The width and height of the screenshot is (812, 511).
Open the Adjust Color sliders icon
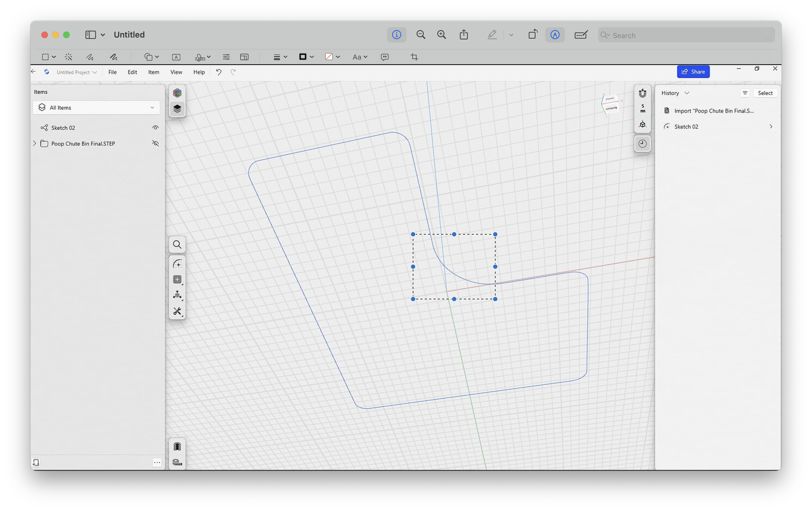tap(226, 57)
